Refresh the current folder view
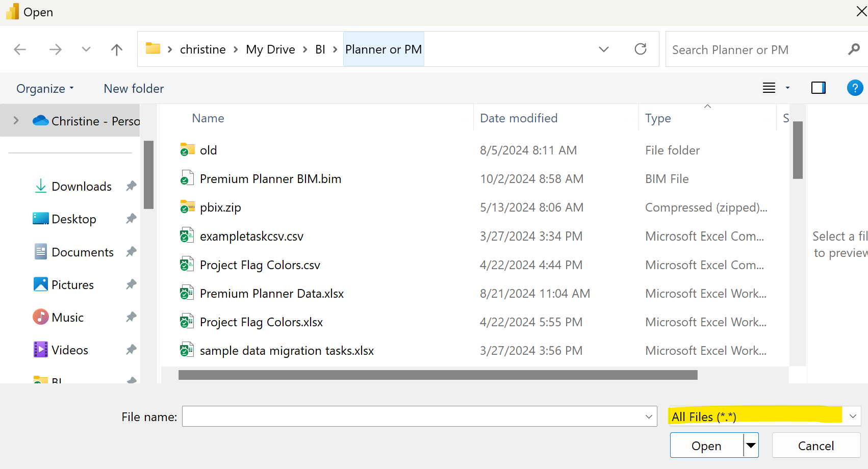Image resolution: width=868 pixels, height=469 pixels. (641, 49)
